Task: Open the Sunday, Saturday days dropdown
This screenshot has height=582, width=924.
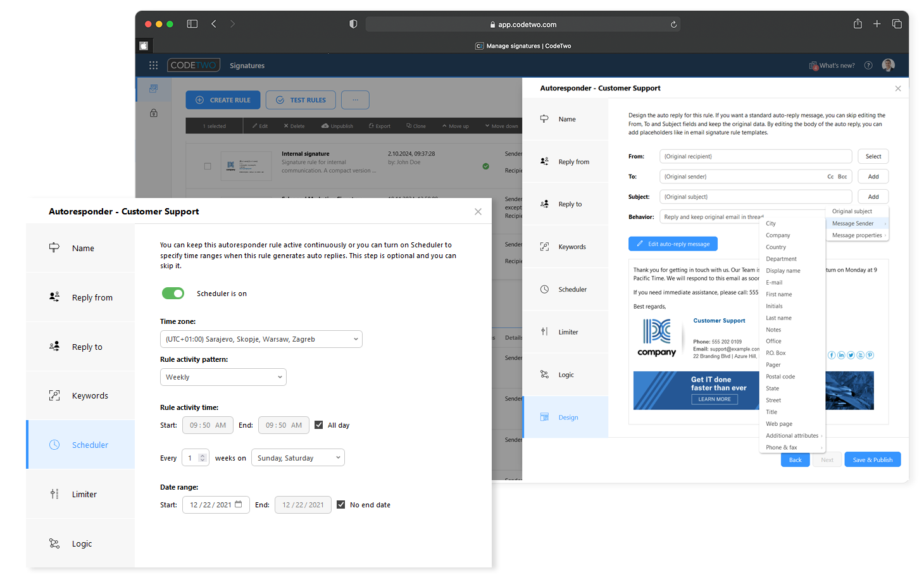Action: [298, 458]
